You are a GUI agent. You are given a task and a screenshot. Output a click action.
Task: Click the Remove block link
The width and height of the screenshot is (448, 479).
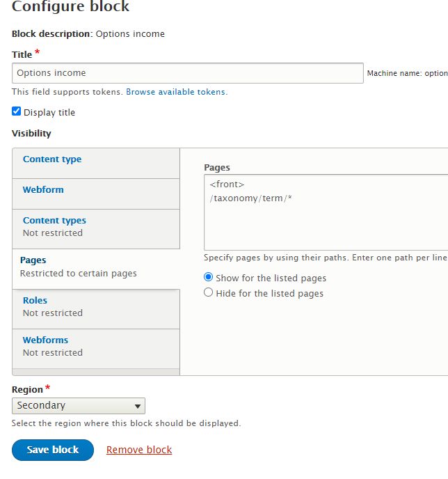(139, 450)
